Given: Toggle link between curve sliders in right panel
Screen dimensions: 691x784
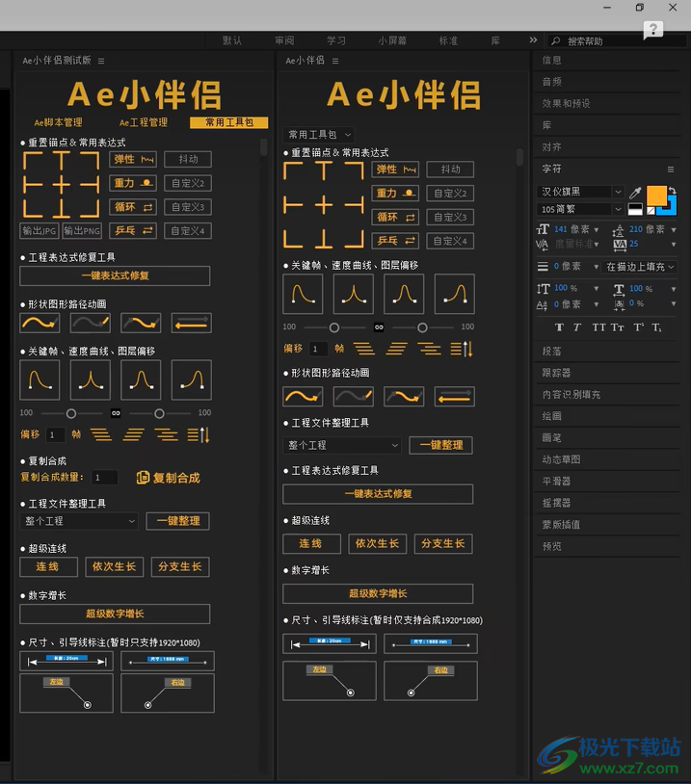Looking at the screenshot, I should (x=379, y=327).
